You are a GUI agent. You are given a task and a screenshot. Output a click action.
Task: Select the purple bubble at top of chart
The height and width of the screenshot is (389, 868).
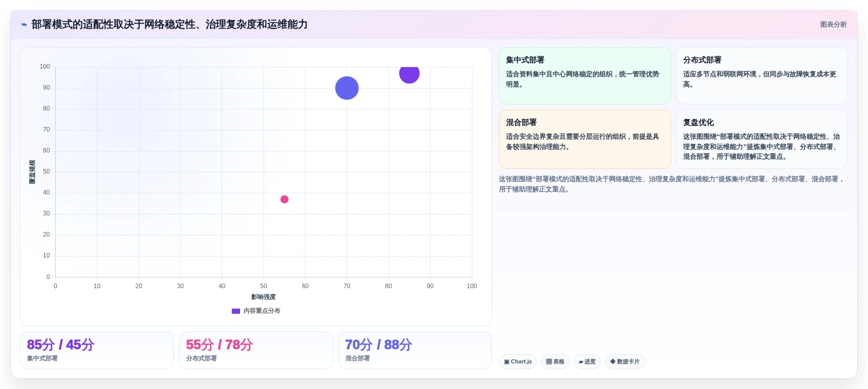[409, 74]
